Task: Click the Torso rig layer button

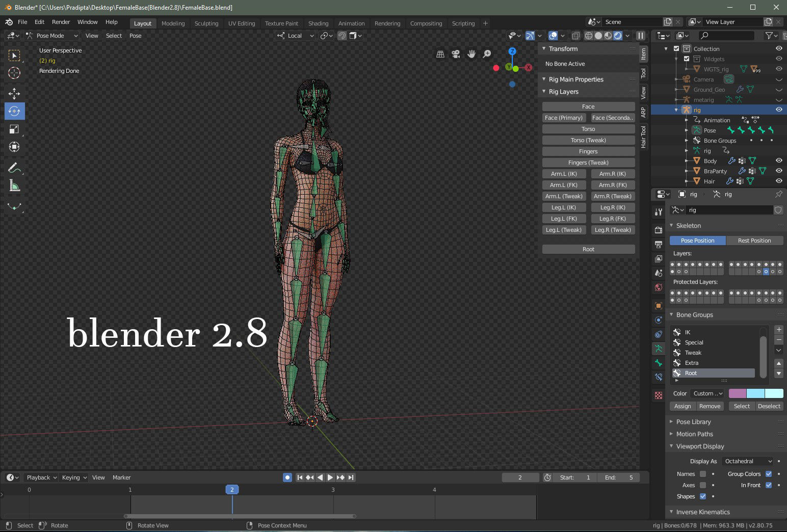Action: click(x=588, y=129)
